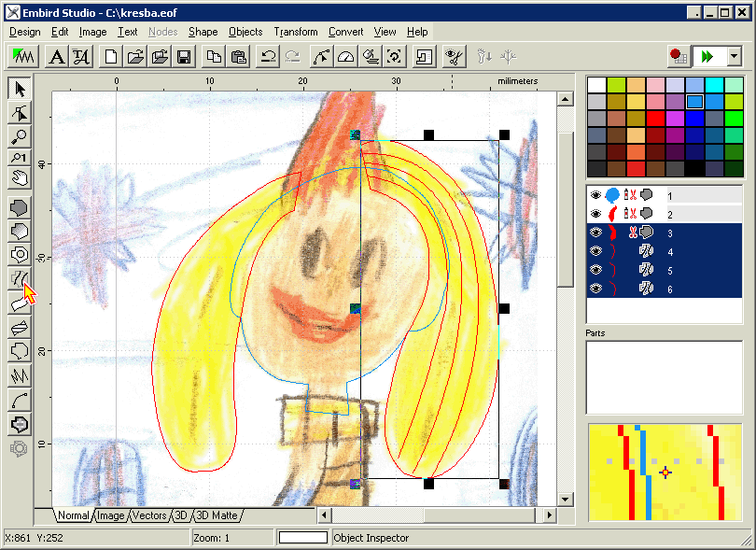Screen dimensions: 756x550
Task: Choose the fill object creation tool
Action: (x=20, y=208)
